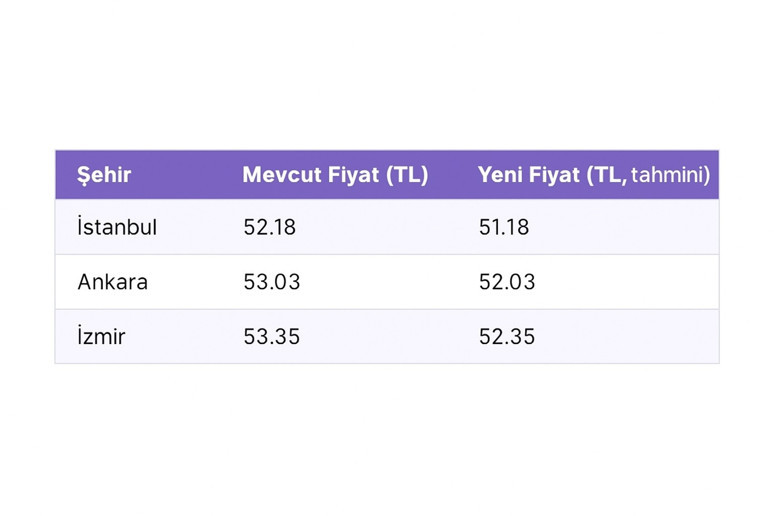Click Ankara's new price 52.03
The image size is (774, 516).
point(507,282)
